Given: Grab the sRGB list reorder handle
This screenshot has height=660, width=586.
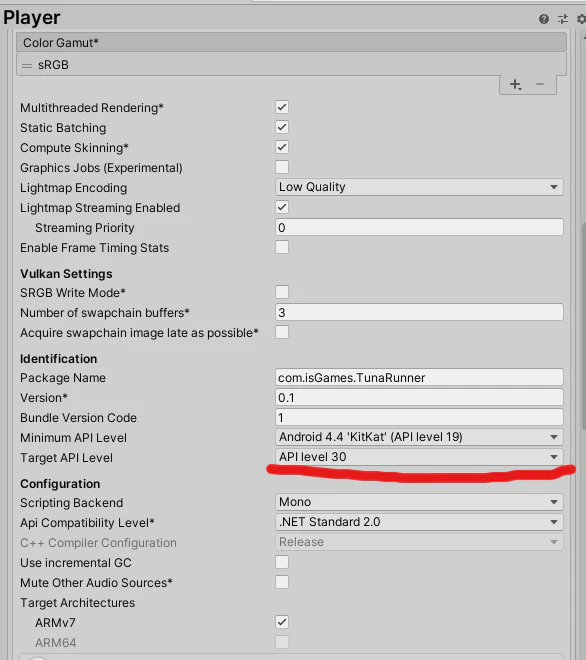Looking at the screenshot, I should click(x=27, y=66).
